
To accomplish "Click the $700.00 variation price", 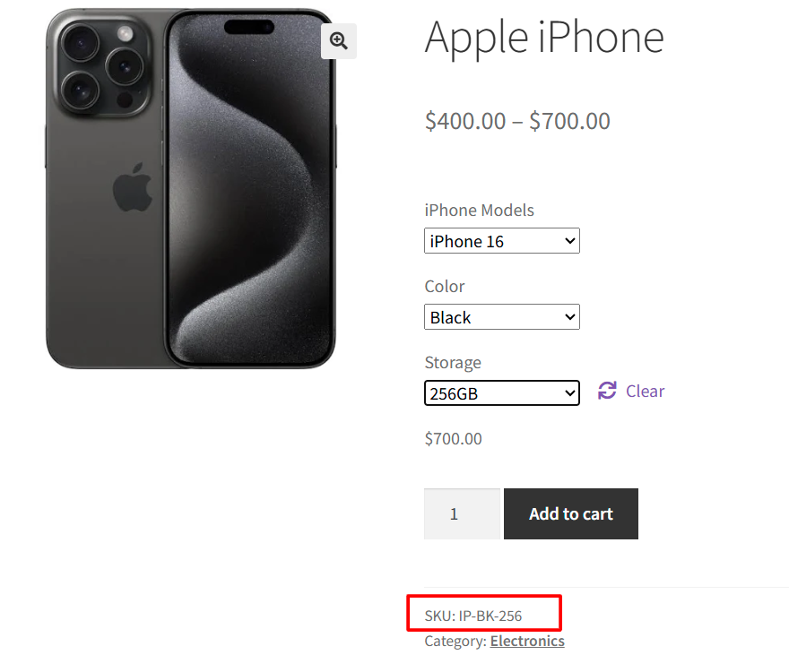I will click(x=453, y=438).
